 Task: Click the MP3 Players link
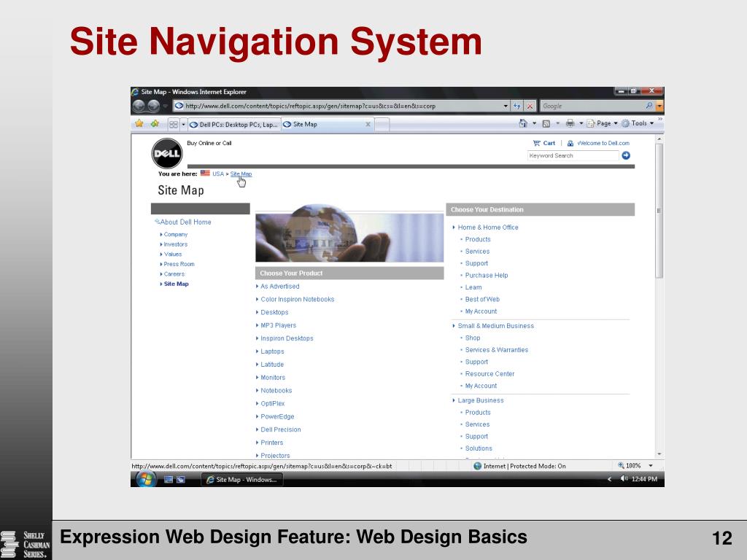click(x=278, y=325)
